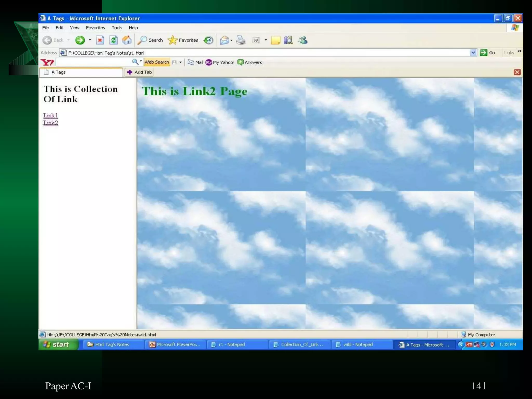Screen dimensions: 532x399
Task: Open the Tools menu
Action: point(117,28)
